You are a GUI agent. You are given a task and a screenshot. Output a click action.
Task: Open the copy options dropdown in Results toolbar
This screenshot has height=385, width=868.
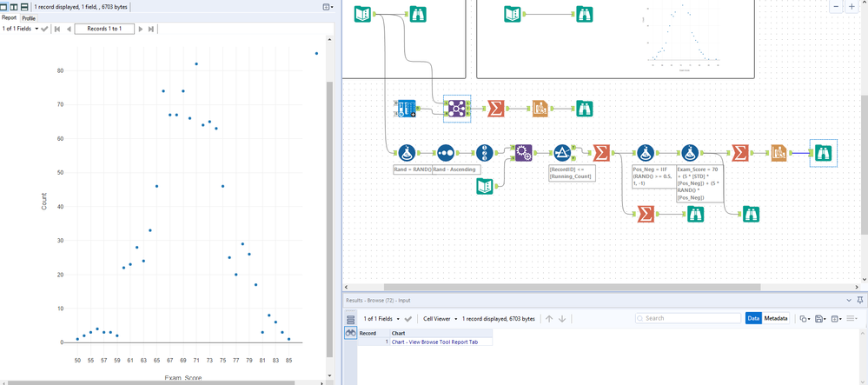(805, 319)
